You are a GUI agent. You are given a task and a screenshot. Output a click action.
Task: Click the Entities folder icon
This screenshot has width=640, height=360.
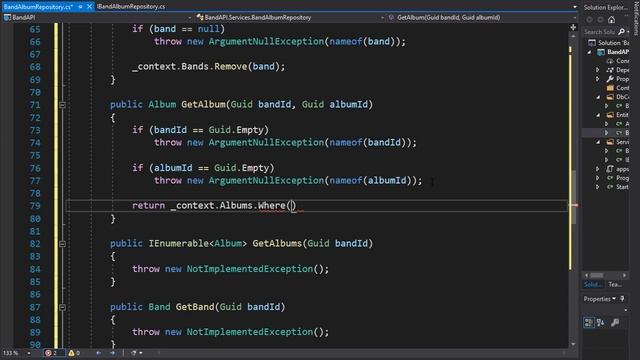[610, 115]
